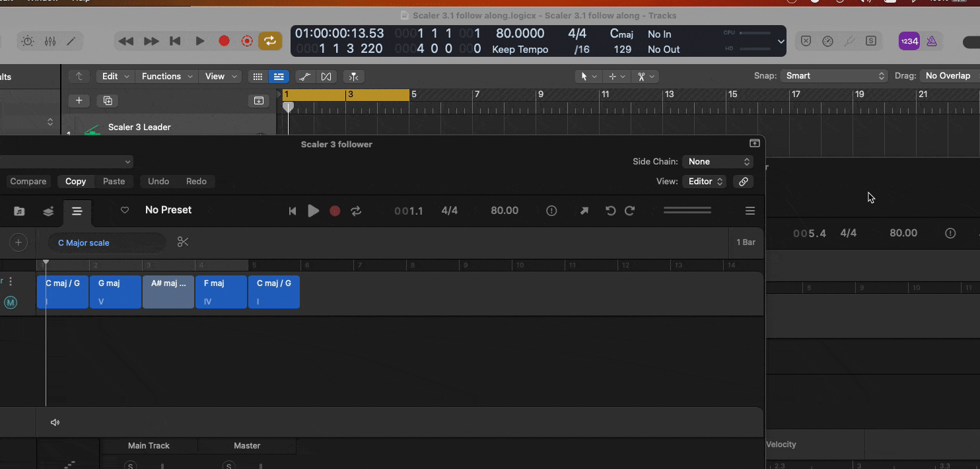This screenshot has width=980, height=469.
Task: Click the Capture Recording button in Logic
Action: tap(247, 41)
